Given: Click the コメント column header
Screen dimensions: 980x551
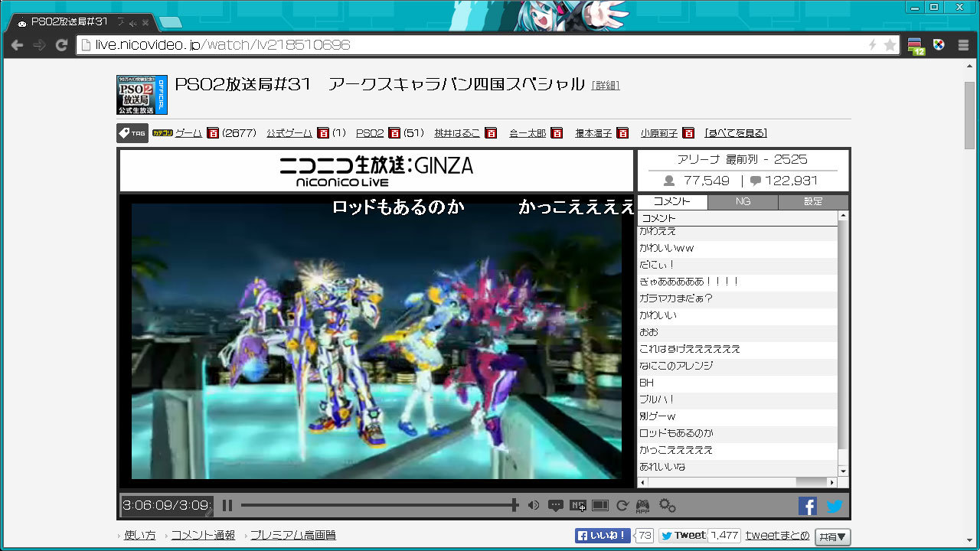Looking at the screenshot, I should [x=737, y=218].
